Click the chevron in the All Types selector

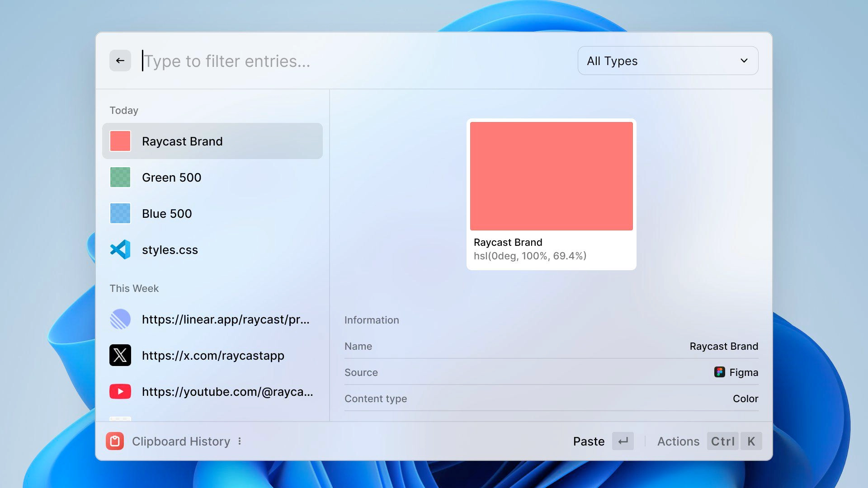744,61
